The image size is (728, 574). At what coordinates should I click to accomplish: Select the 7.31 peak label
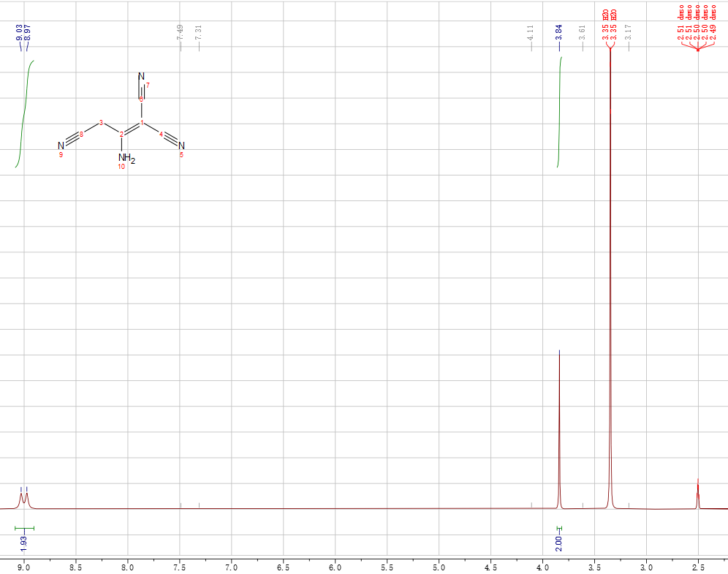click(199, 32)
